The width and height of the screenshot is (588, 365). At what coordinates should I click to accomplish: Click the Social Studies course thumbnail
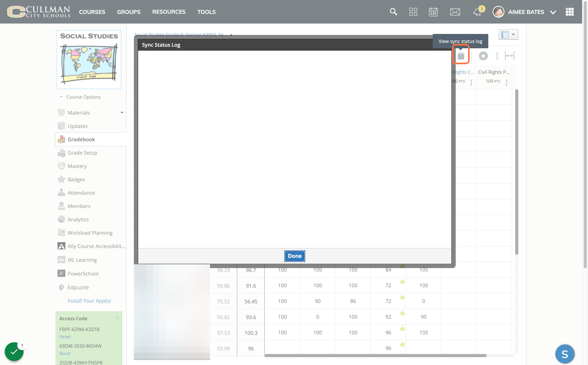pos(89,59)
